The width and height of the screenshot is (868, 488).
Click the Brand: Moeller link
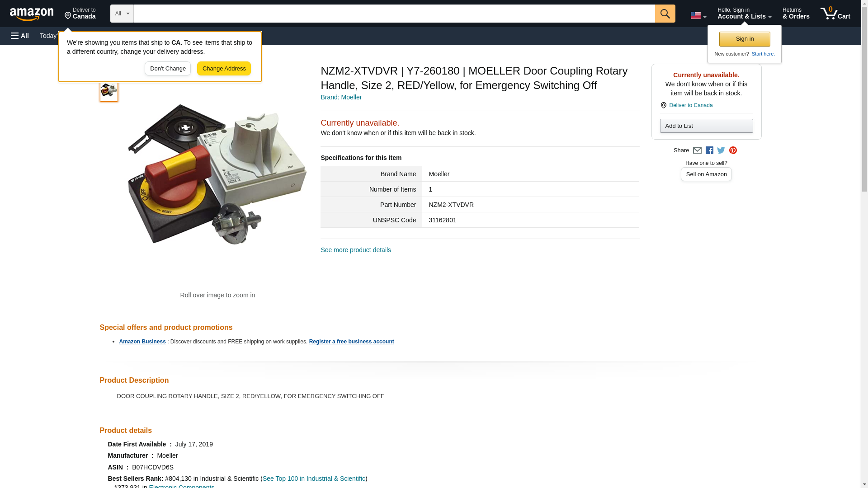point(341,97)
